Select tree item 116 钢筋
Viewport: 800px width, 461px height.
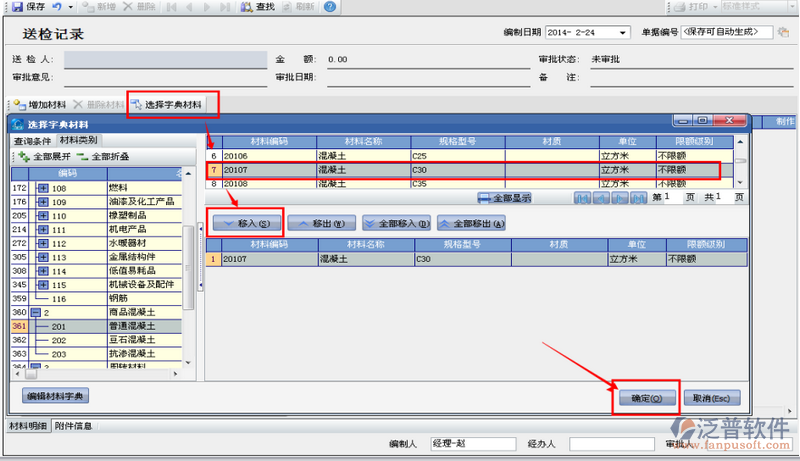(x=96, y=298)
